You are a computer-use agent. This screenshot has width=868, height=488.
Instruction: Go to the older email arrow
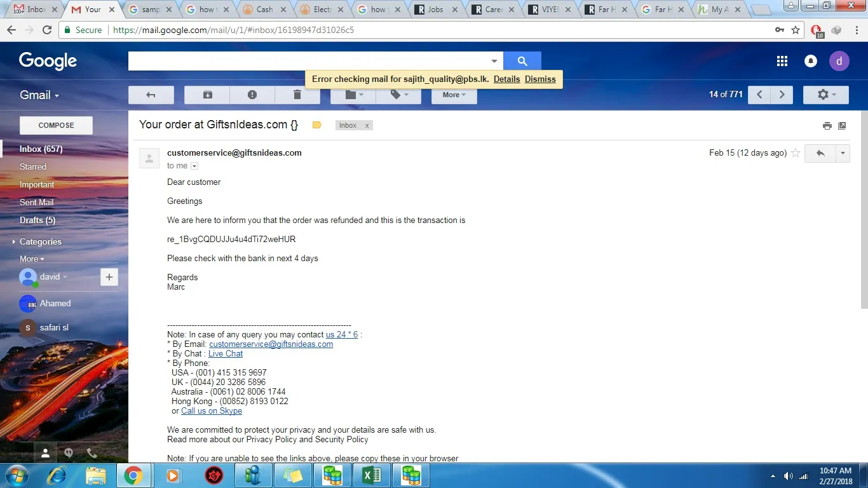[x=782, y=95]
